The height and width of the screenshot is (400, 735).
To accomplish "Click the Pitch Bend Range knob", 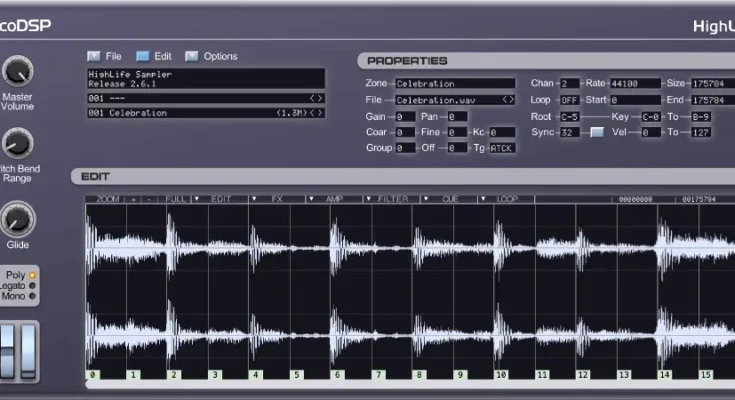I will pos(17,144).
